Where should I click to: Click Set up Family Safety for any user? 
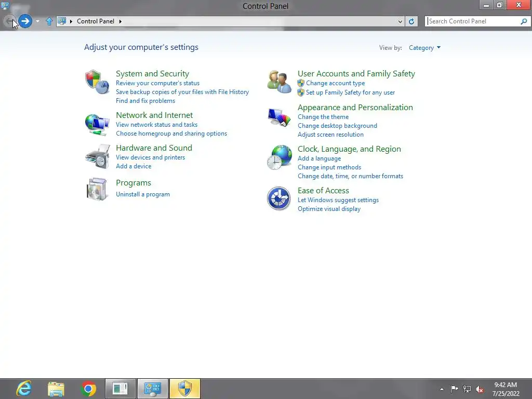350,92
